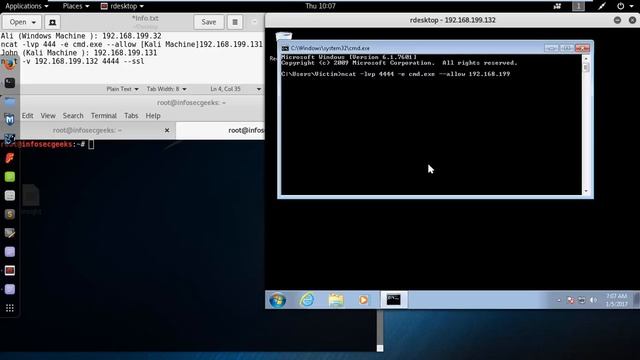Open the system menu arrow by the power icon
This screenshot has height=360, width=640.
(631, 6)
